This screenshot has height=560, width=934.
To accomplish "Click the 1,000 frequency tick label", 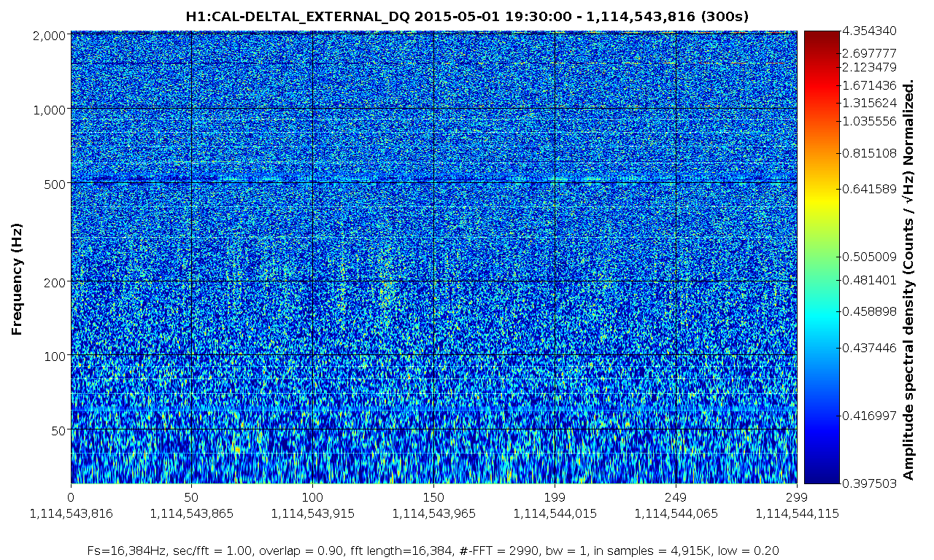I will (50, 109).
